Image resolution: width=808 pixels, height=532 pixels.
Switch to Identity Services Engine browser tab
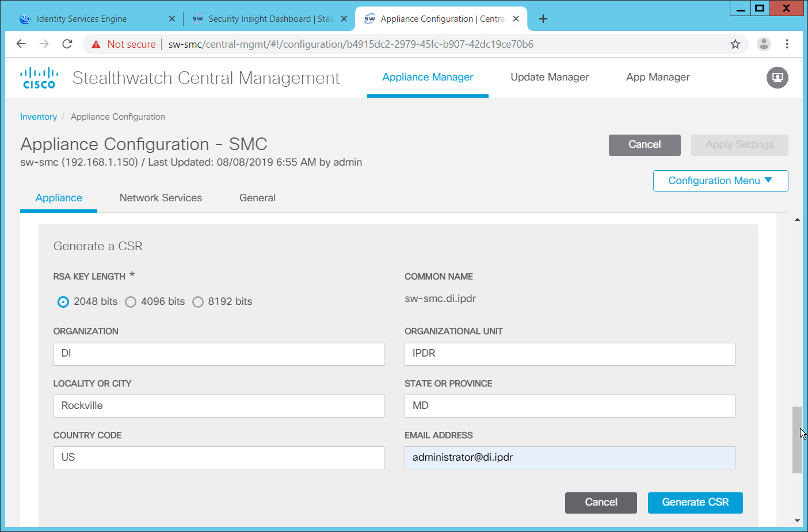(x=82, y=19)
